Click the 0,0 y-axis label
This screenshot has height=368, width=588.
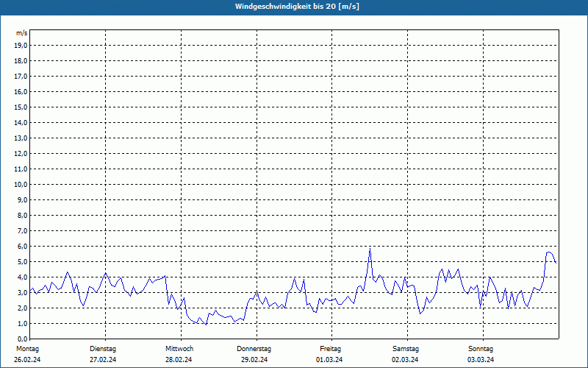pos(22,339)
